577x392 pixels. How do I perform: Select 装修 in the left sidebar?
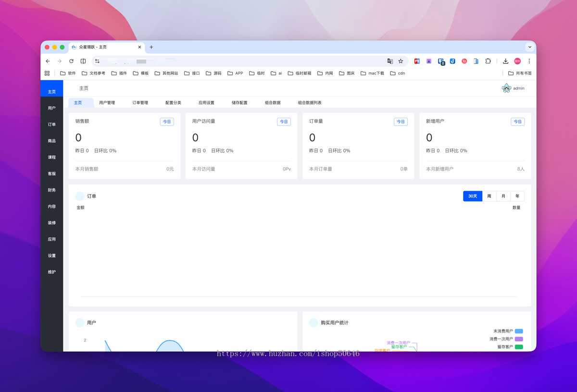click(x=52, y=223)
